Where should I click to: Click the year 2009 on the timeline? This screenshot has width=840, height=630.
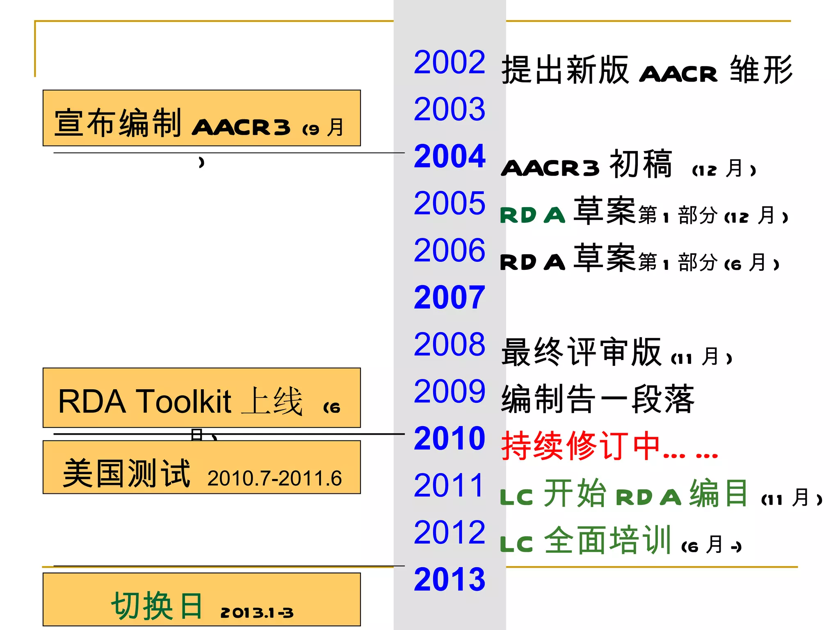pyautogui.click(x=450, y=391)
